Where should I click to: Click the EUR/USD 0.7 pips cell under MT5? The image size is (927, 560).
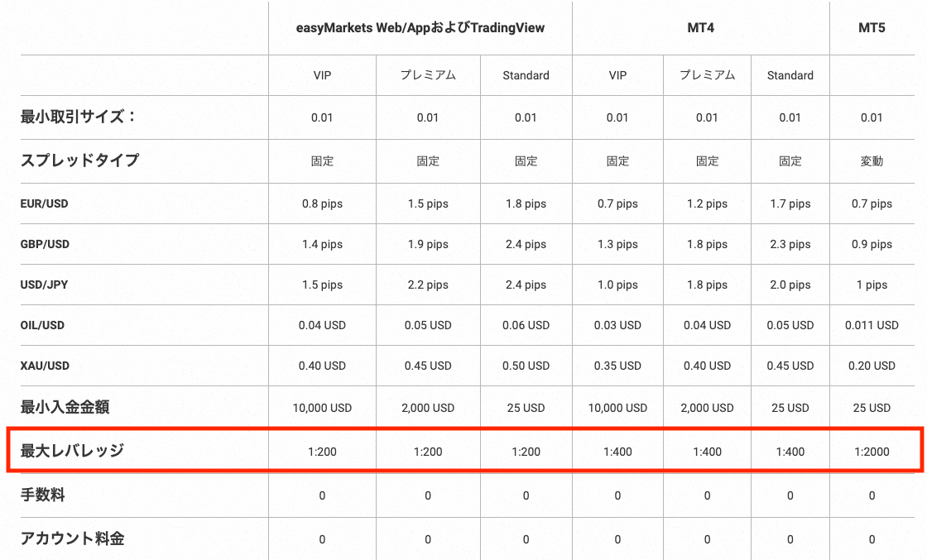872,203
